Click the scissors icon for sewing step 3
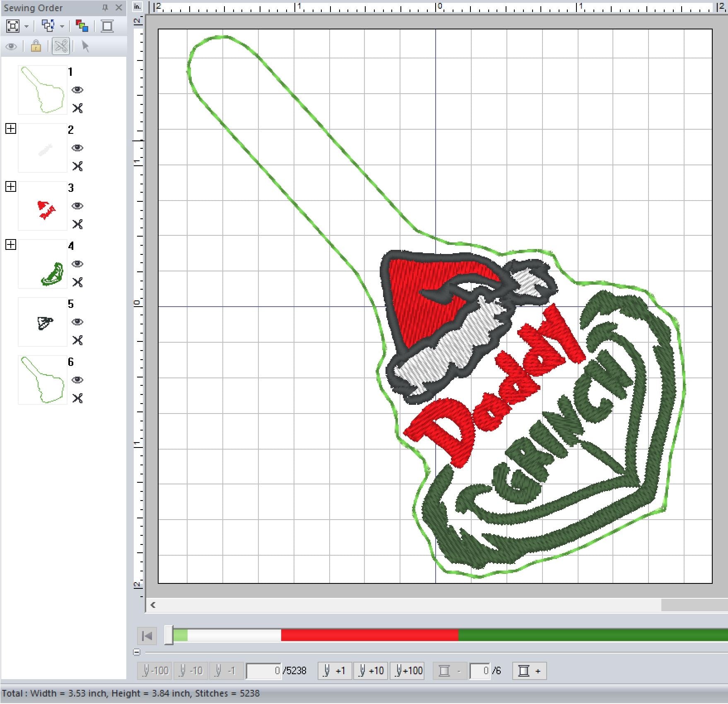 point(77,224)
